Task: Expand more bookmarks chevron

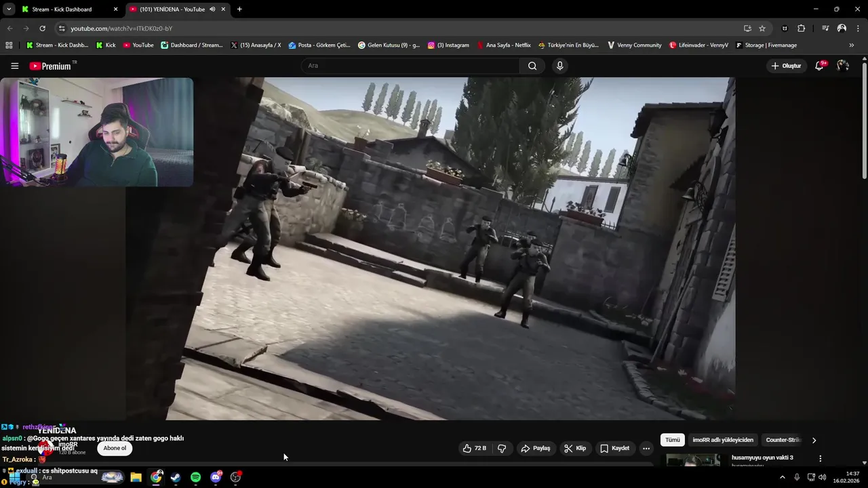Action: [x=852, y=45]
